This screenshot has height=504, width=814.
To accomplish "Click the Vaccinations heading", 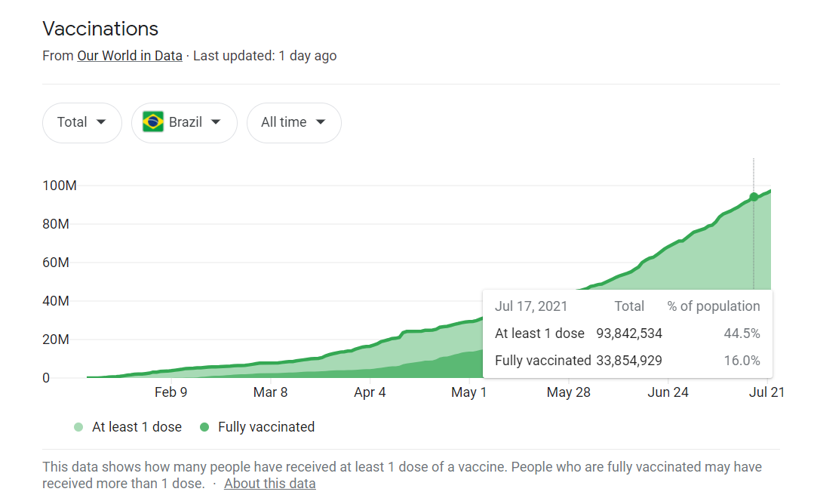I will coord(100,29).
